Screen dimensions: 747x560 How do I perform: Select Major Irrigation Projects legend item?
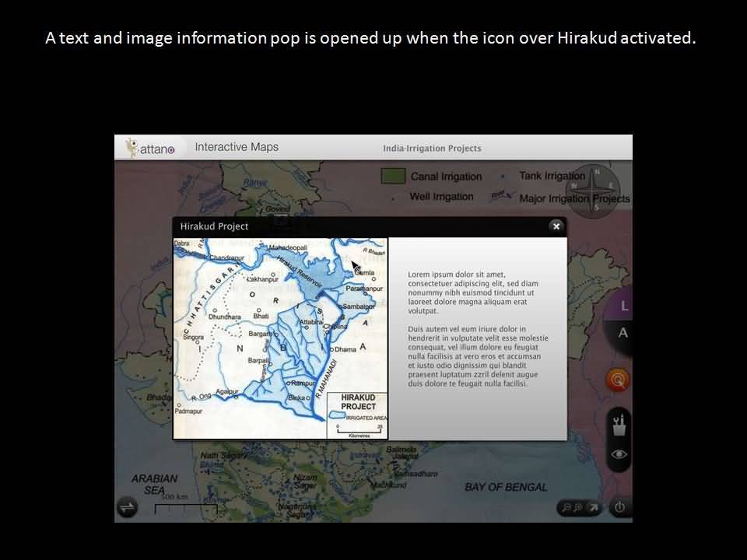point(573,198)
